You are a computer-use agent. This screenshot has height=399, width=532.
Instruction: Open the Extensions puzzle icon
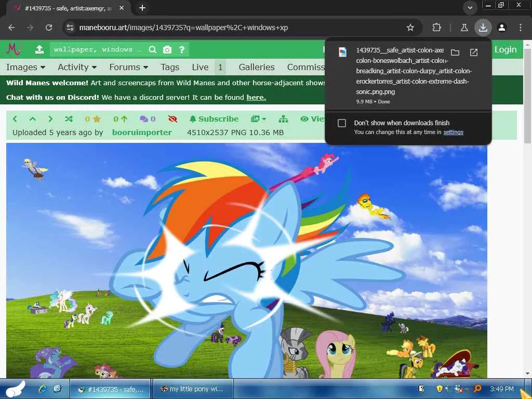point(436,28)
